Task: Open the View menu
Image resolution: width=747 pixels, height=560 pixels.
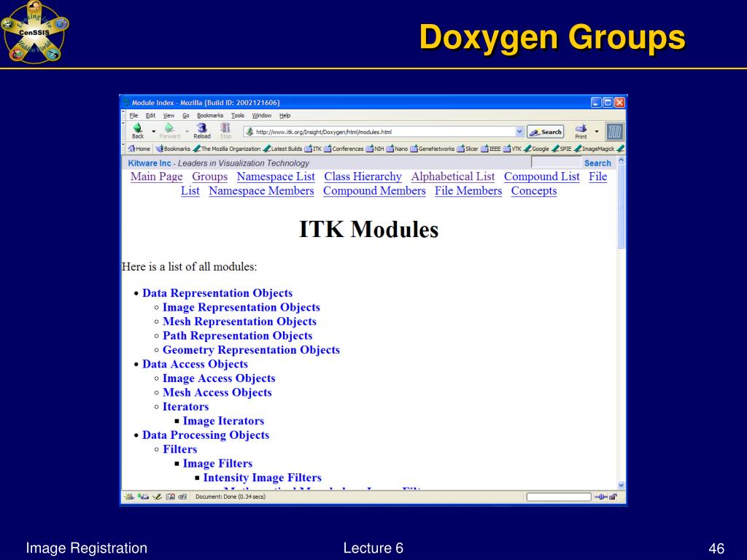Action: pos(169,115)
